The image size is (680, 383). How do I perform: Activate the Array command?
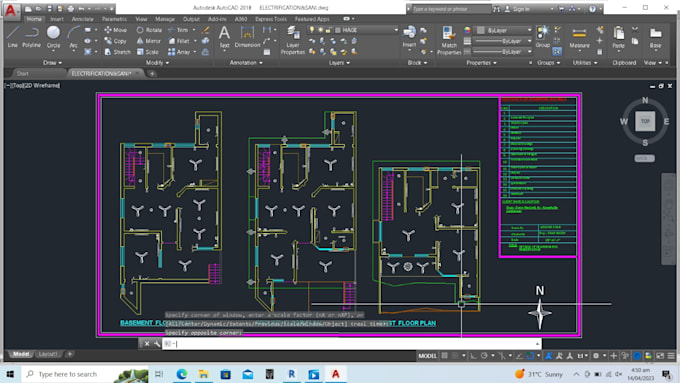click(179, 52)
